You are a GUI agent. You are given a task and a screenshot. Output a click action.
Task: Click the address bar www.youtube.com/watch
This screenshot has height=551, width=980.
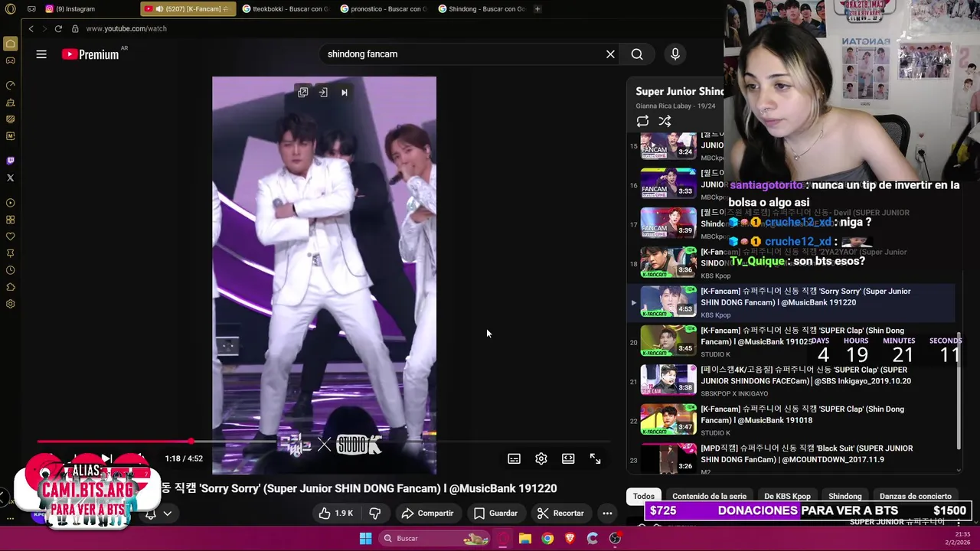[126, 28]
